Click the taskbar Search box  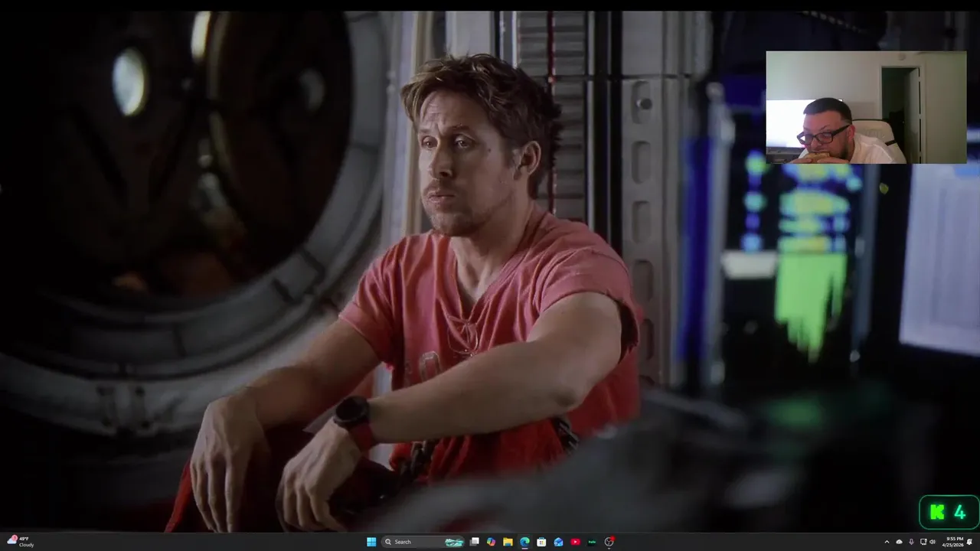coord(423,542)
